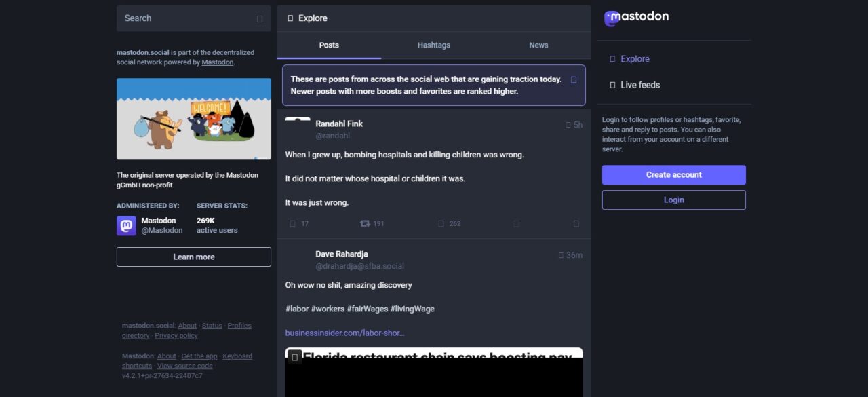Click the @Mastodon admin handle
Screen dimensions: 868x397
pyautogui.click(x=162, y=231)
